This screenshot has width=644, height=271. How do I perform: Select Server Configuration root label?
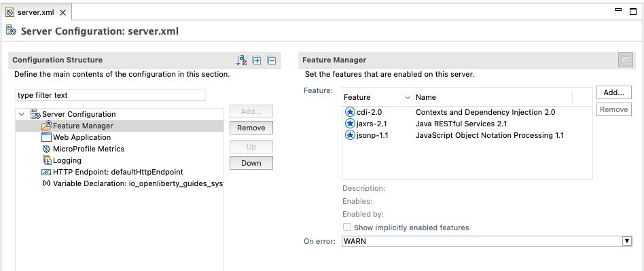click(x=79, y=114)
